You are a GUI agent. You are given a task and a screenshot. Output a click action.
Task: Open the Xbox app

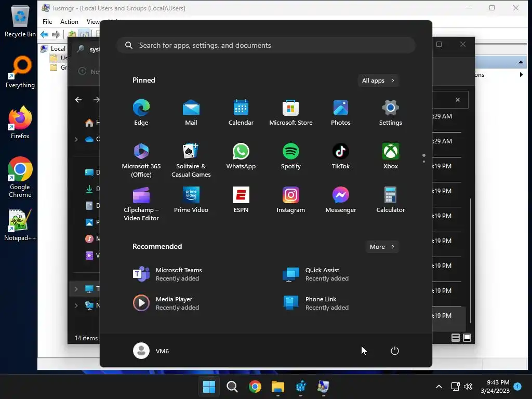[x=391, y=156]
